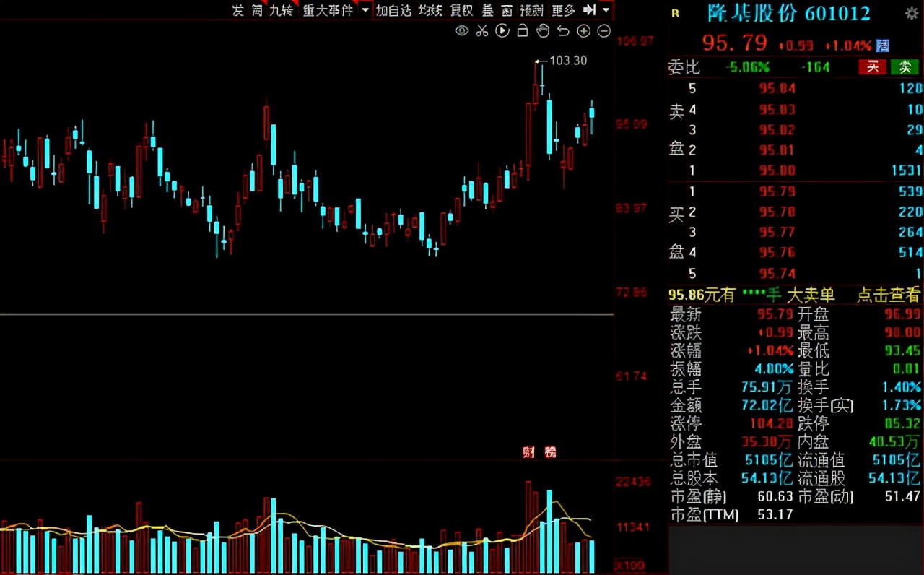Click the arrow-to-bar collapse icon in toolbar
924x575 pixels.
click(590, 10)
